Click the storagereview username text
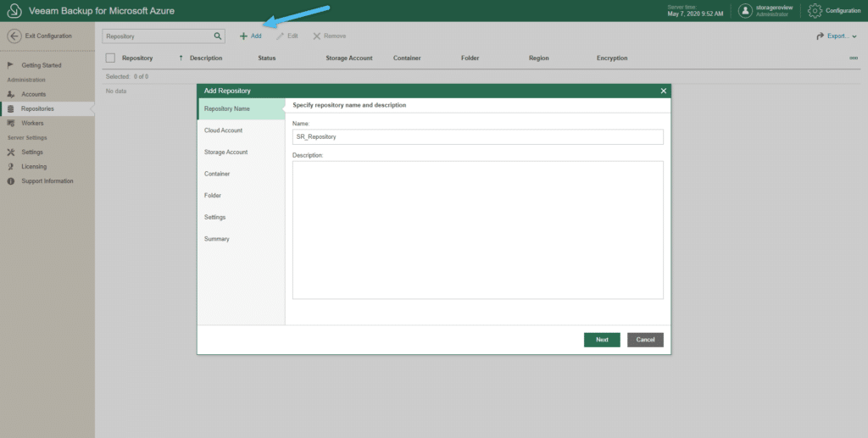The image size is (868, 438). pos(775,7)
